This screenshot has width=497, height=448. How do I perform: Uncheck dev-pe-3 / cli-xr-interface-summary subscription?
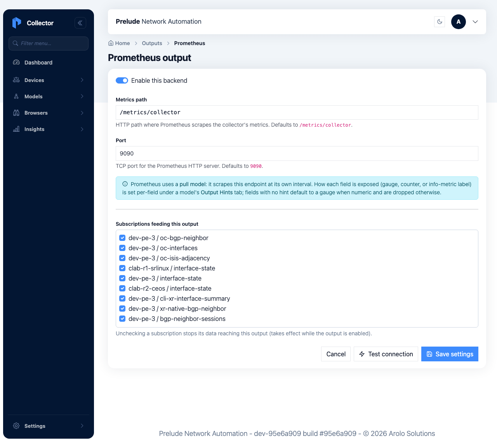pyautogui.click(x=122, y=298)
